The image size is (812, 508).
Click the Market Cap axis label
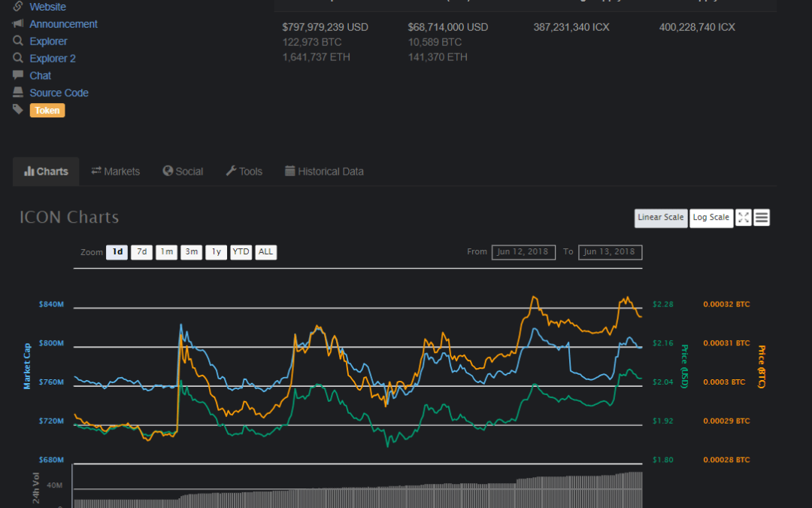pos(27,366)
